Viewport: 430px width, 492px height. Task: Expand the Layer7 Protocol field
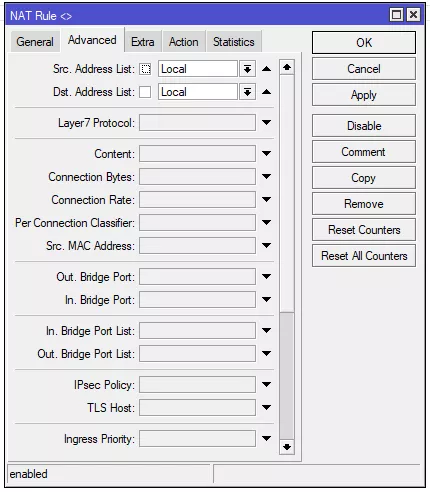point(266,123)
